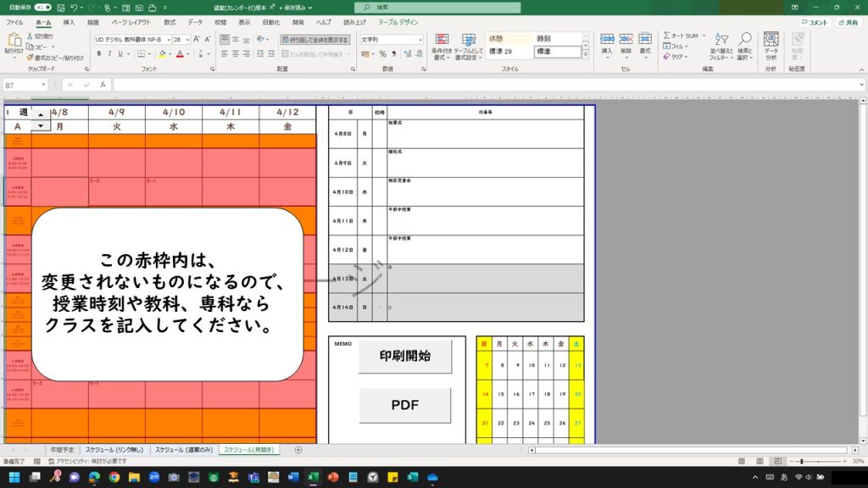Open the number format (文字列) dropdown
This screenshot has width=868, height=488.
click(420, 40)
